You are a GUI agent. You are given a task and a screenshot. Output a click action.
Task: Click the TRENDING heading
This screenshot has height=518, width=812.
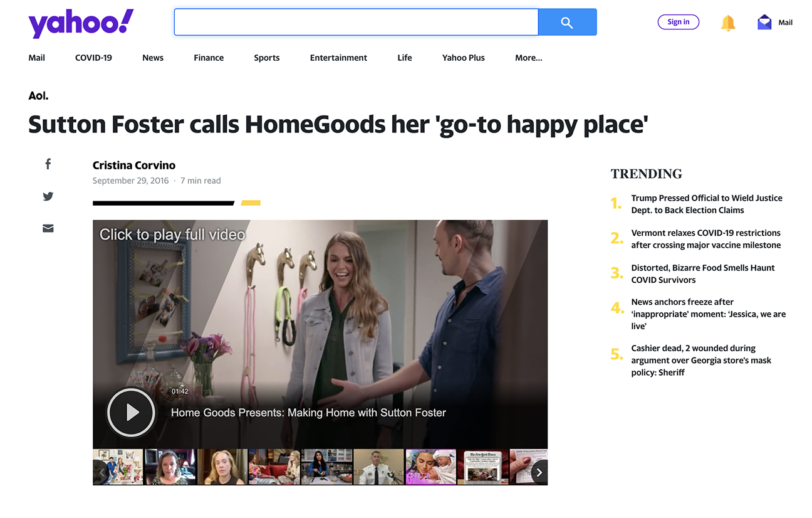[647, 174]
